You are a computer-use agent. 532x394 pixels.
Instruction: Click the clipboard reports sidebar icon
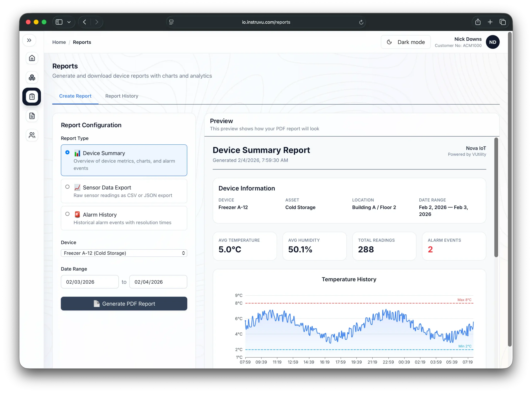[32, 97]
